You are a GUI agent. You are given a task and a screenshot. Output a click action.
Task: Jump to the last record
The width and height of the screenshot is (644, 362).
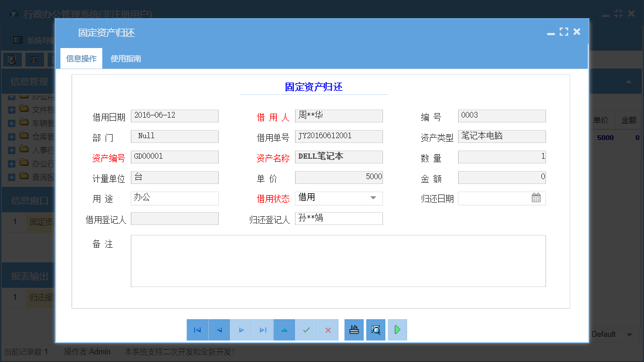pyautogui.click(x=263, y=330)
